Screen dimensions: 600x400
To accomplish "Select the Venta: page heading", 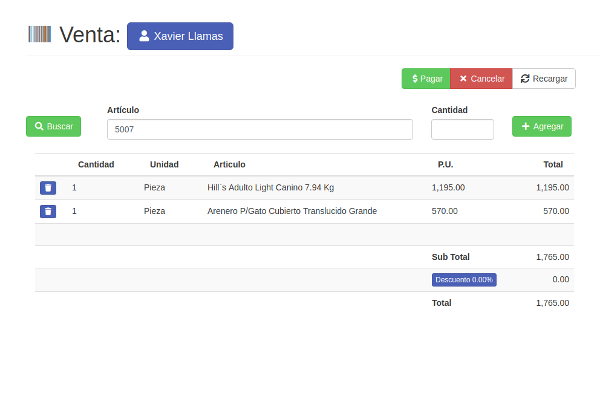I will (x=90, y=35).
